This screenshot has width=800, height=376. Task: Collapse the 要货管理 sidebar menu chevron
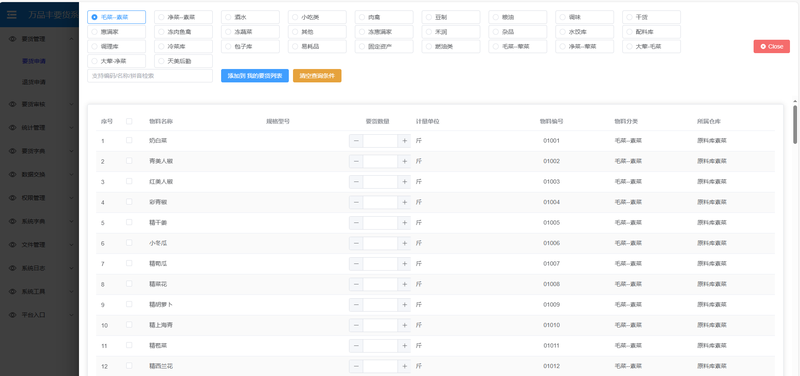pos(71,39)
